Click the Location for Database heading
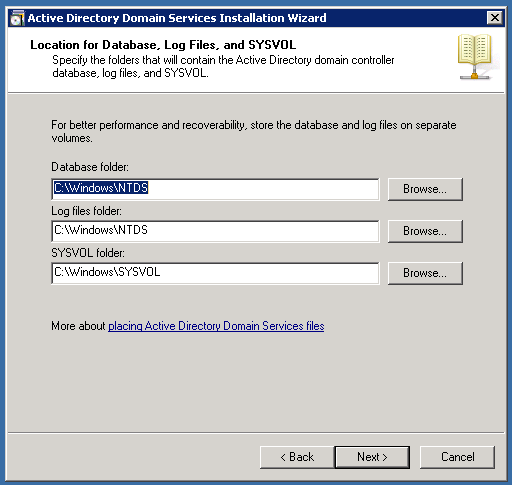The width and height of the screenshot is (512, 485). (163, 45)
